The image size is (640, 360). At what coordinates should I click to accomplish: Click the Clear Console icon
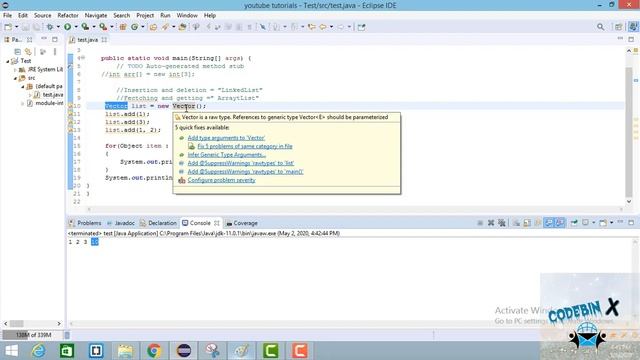point(516,223)
